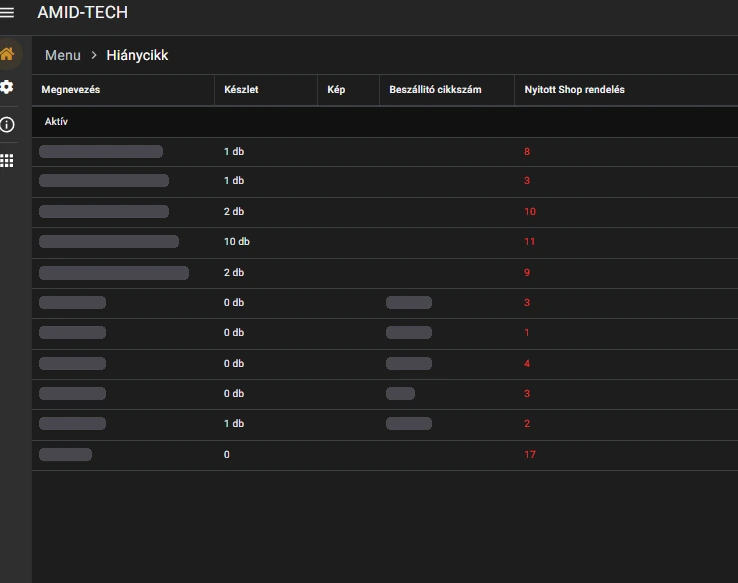This screenshot has height=583, width=738.
Task: Click the 1 db cell in row with 2 orders
Action: click(x=234, y=423)
